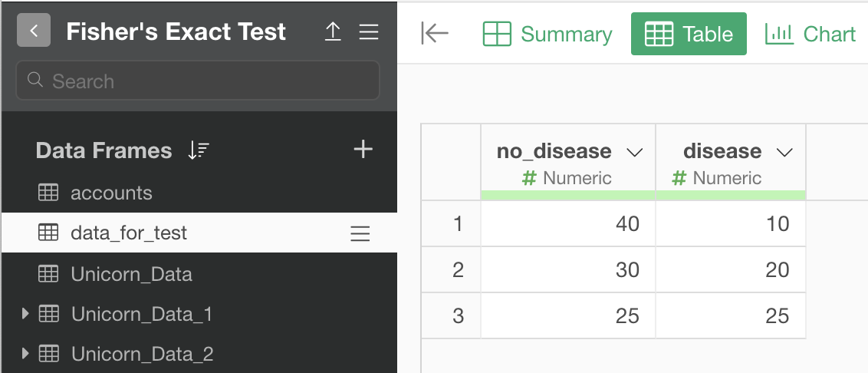
Task: Click the green bar under no_disease header
Action: (568, 195)
